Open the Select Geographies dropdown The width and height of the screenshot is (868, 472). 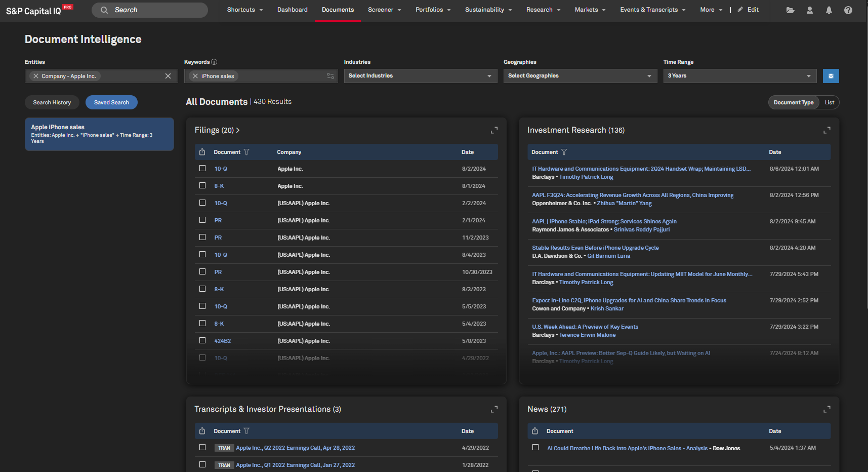(x=580, y=76)
